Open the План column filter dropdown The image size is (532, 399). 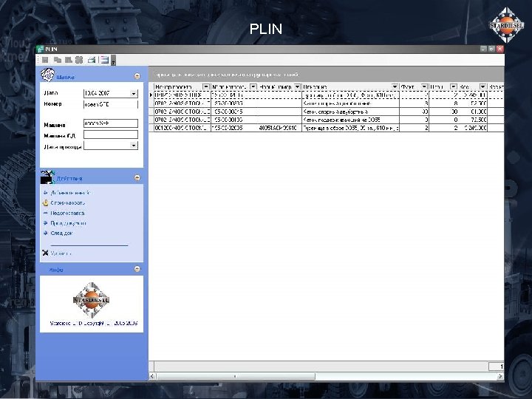coord(453,87)
